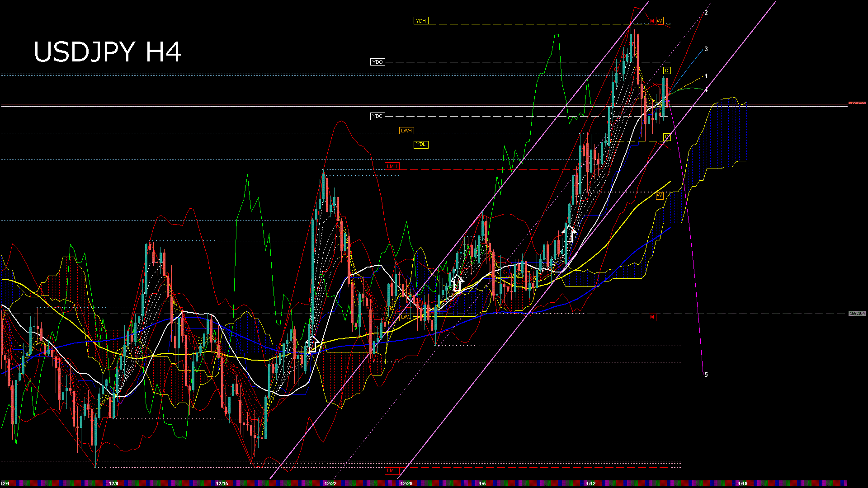
Task: Toggle the YDL yellow level label
Action: click(420, 144)
